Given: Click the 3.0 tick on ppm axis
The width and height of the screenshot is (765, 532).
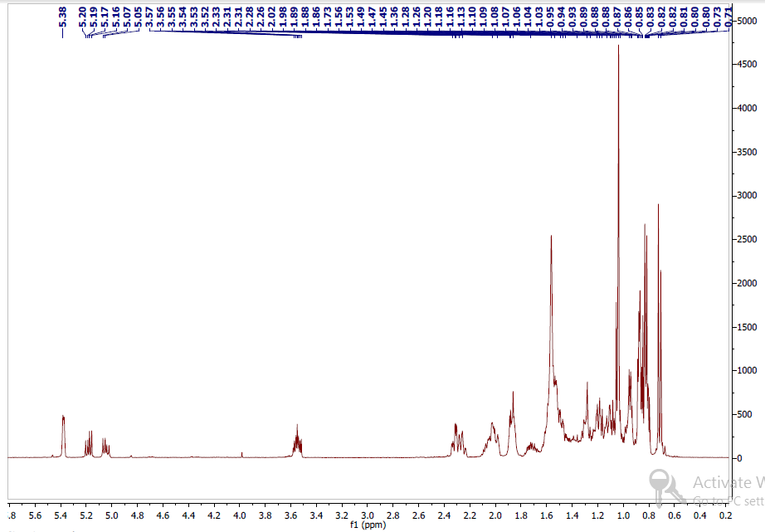Looking at the screenshot, I should click(x=368, y=515).
